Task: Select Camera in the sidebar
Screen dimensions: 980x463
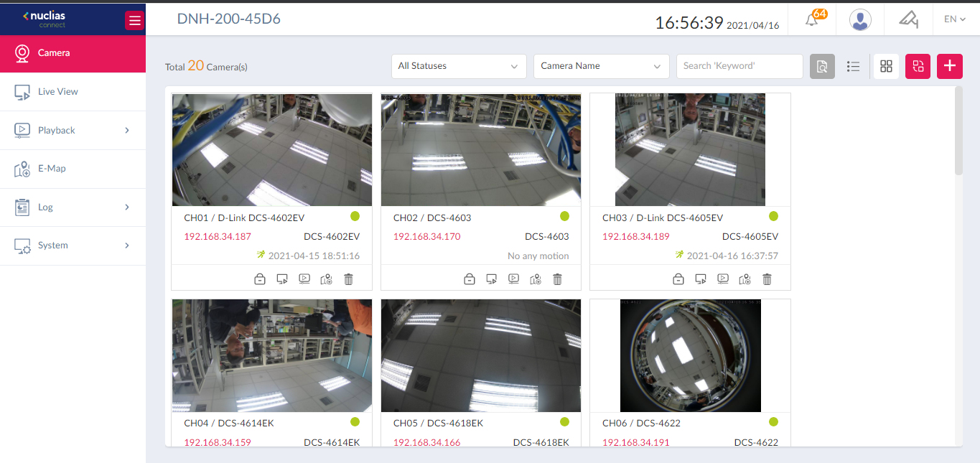Action: 73,52
